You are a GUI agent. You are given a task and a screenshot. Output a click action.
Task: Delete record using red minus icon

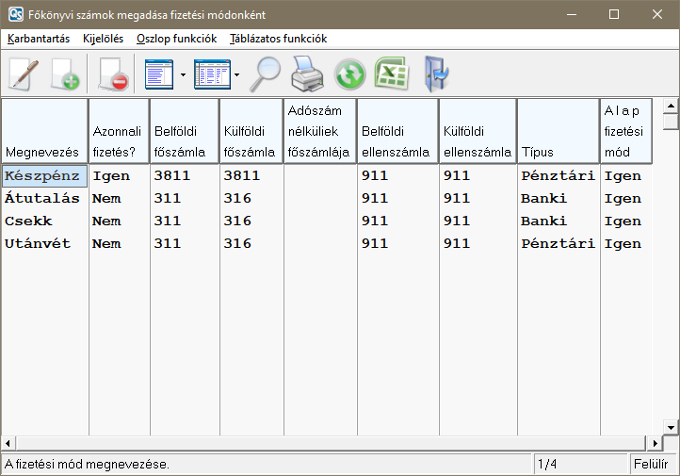pyautogui.click(x=111, y=74)
